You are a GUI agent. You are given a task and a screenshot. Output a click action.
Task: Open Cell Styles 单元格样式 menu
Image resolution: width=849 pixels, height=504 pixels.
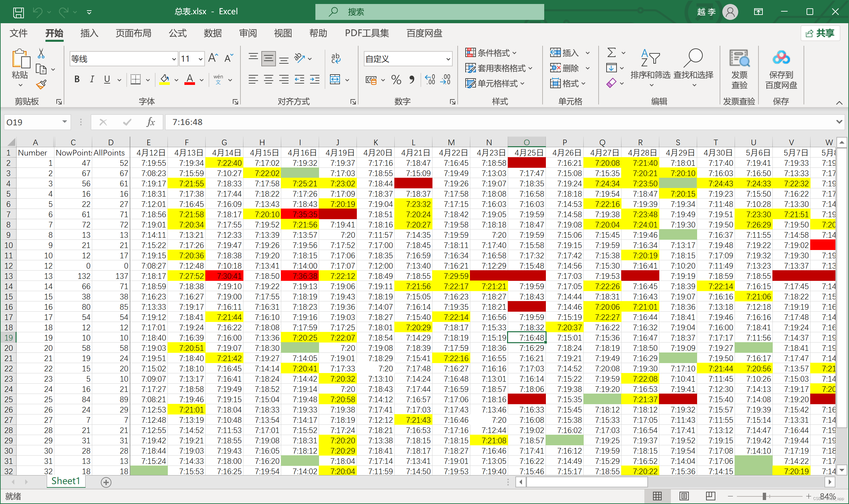point(495,83)
